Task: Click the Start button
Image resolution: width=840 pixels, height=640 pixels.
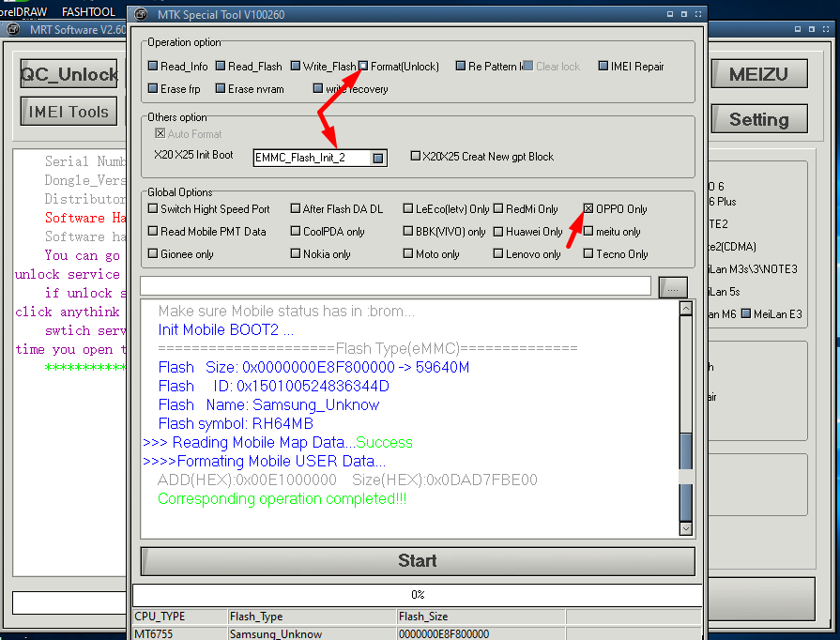Action: [418, 561]
